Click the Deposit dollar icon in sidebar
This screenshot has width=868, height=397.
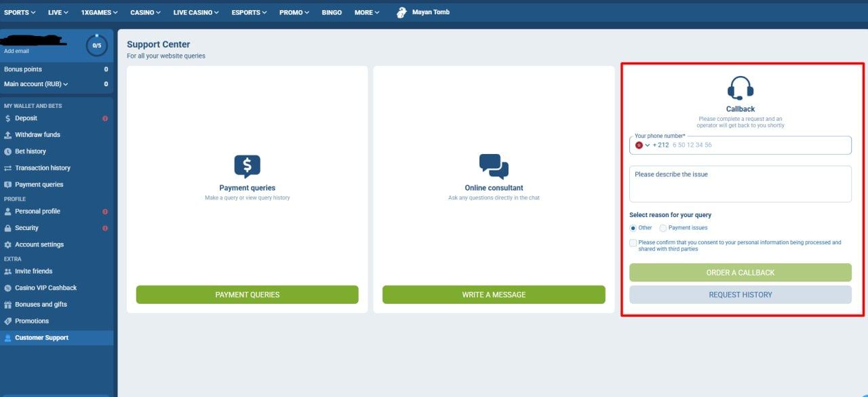click(8, 118)
